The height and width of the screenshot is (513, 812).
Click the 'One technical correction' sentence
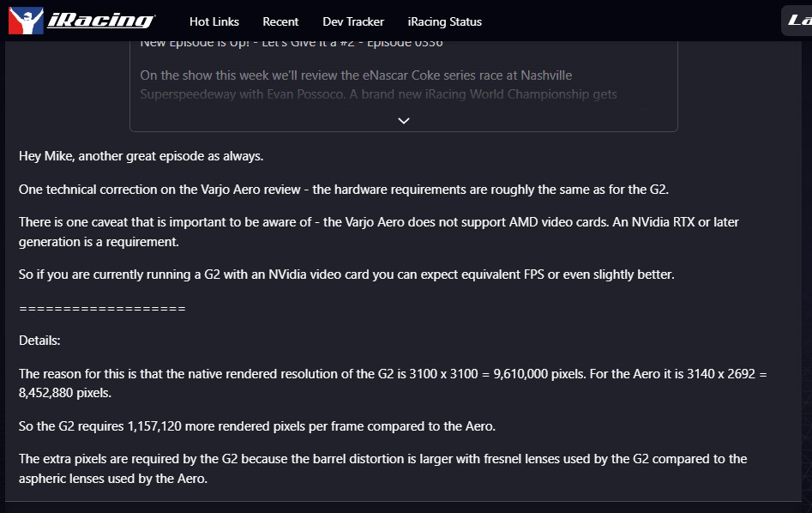point(343,190)
